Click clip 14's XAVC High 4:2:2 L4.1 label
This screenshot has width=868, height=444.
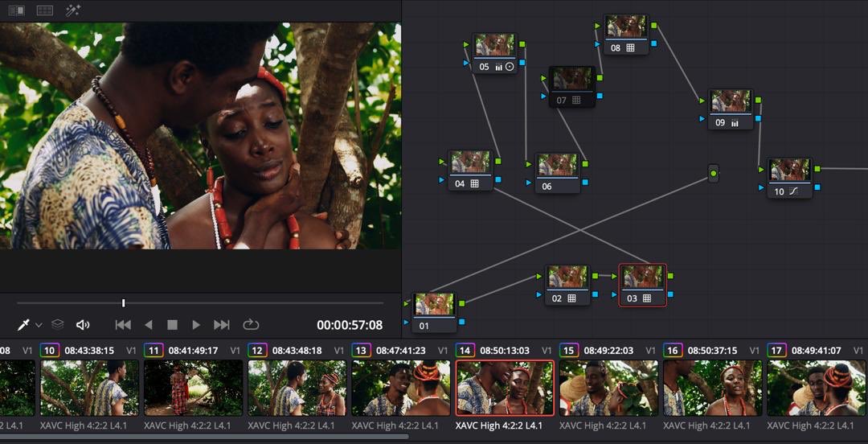(x=499, y=425)
